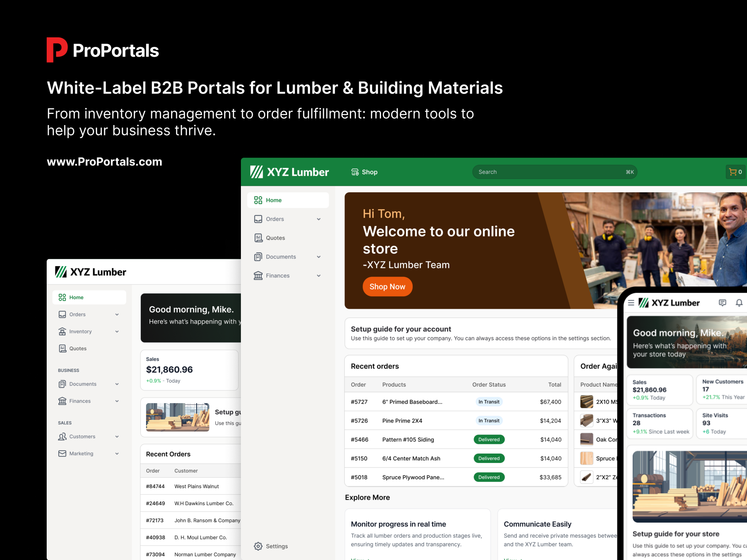Open order #84744 West Plains Walnut

190,486
